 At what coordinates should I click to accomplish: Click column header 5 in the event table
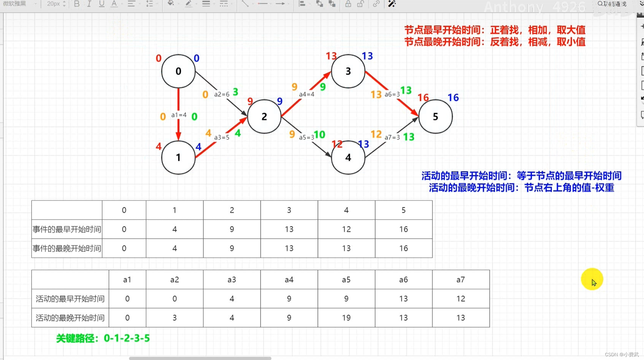tap(404, 210)
